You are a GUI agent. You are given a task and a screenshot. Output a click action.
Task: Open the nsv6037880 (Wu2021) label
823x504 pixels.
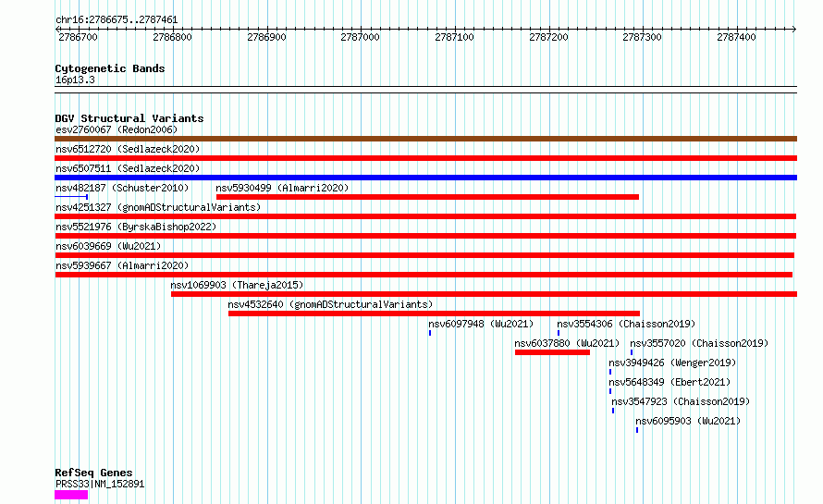click(568, 343)
